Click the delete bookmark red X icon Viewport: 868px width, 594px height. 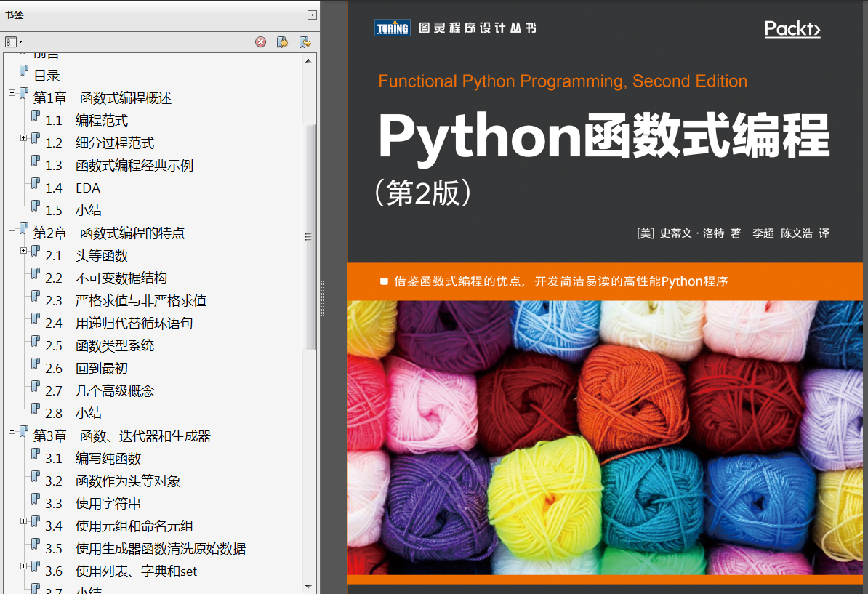pos(261,42)
